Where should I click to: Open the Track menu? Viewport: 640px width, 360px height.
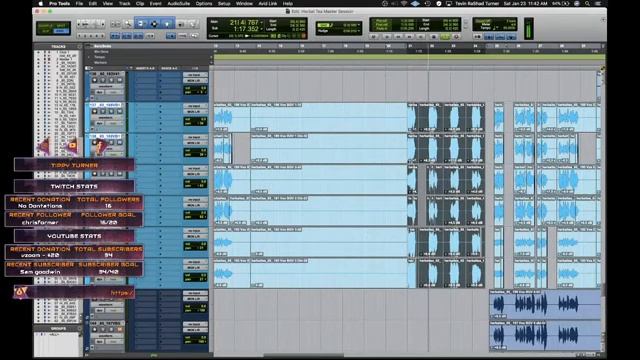(124, 3)
